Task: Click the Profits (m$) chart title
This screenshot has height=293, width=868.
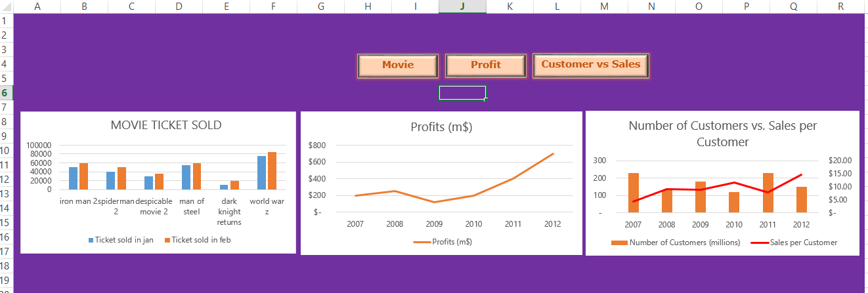Action: click(x=441, y=127)
